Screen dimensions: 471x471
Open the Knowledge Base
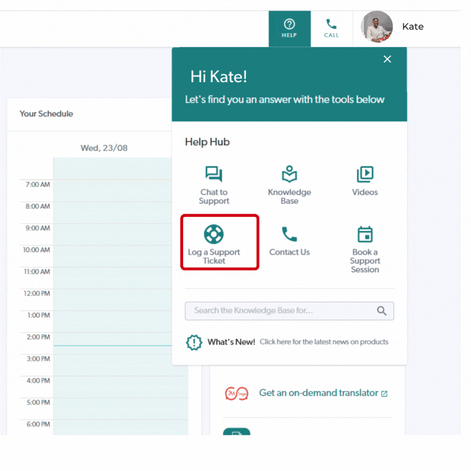coord(289,185)
